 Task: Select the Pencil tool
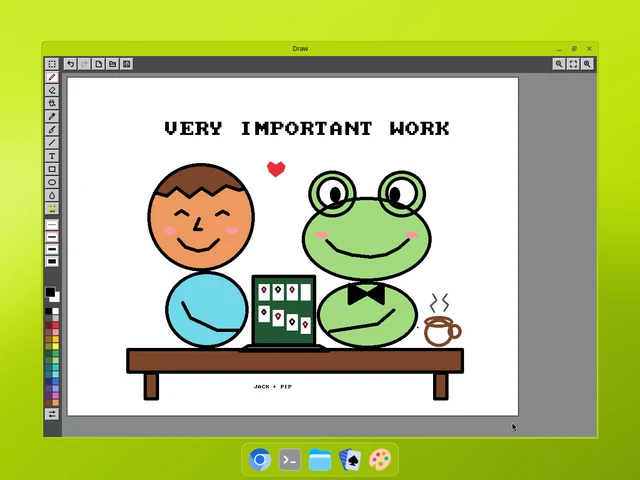(52, 77)
